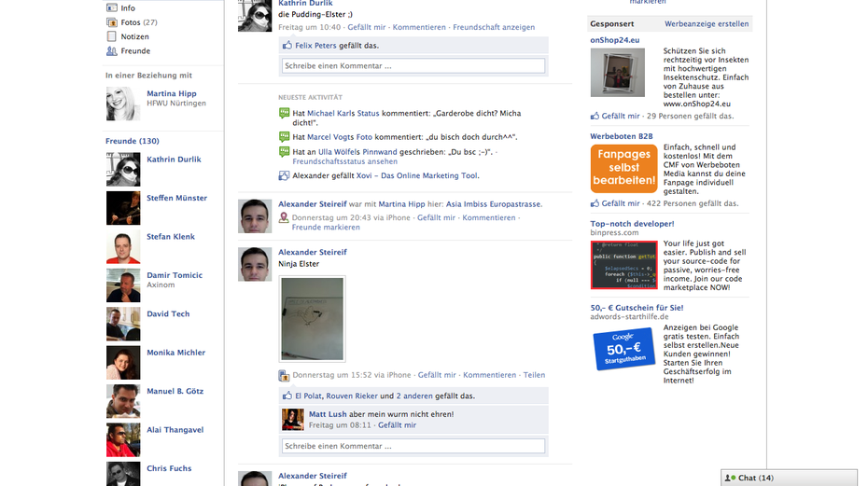The image size is (868, 486).
Task: Open Rouven Rieker's profile
Action: [352, 396]
